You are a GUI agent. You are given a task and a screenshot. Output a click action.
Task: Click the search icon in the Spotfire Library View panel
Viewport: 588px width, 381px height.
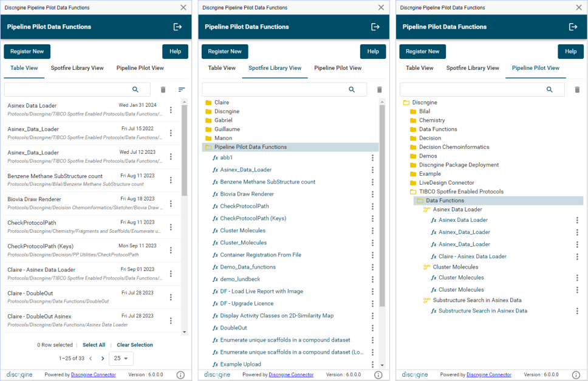tap(352, 89)
